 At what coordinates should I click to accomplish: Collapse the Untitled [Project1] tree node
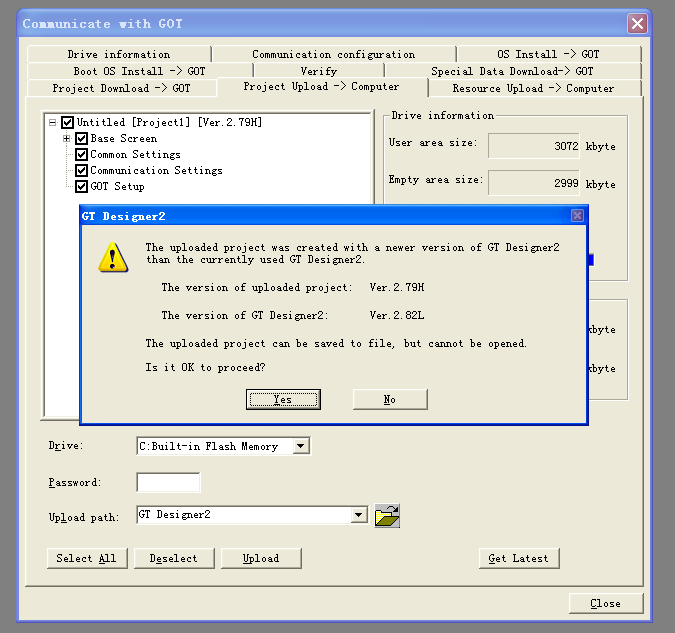pyautogui.click(x=53, y=123)
